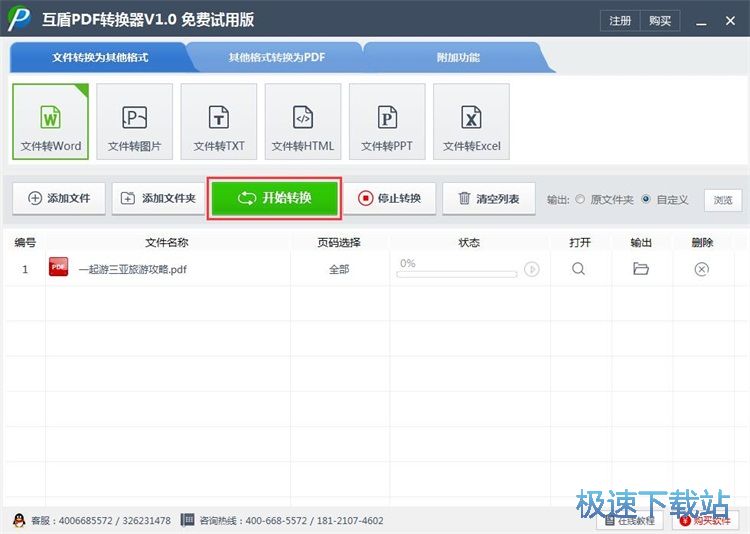Close the 互盾PDF转换器 window
This screenshot has width=750, height=534.
[x=730, y=21]
